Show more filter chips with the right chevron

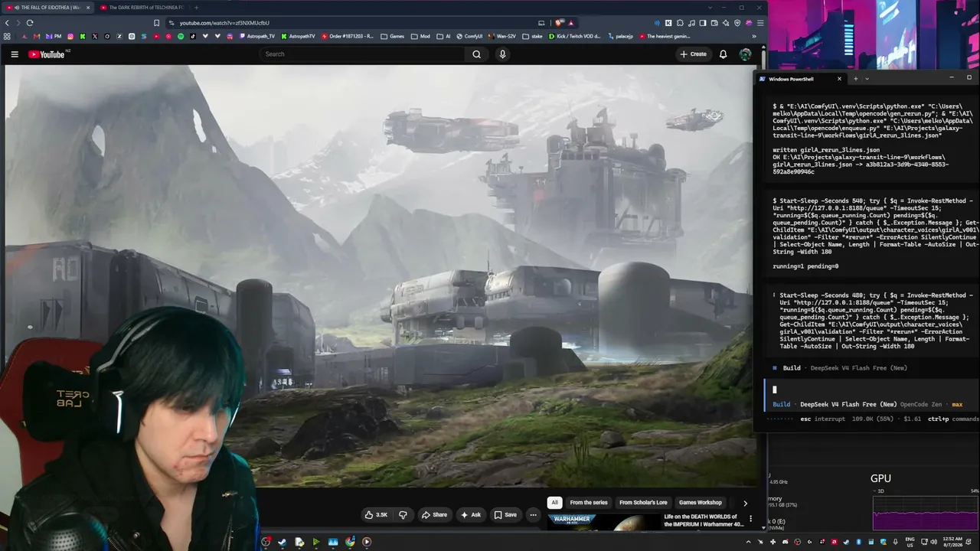point(745,503)
